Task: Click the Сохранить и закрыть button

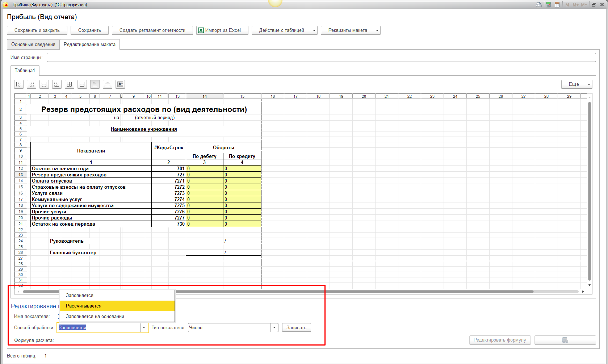Action: click(x=37, y=30)
